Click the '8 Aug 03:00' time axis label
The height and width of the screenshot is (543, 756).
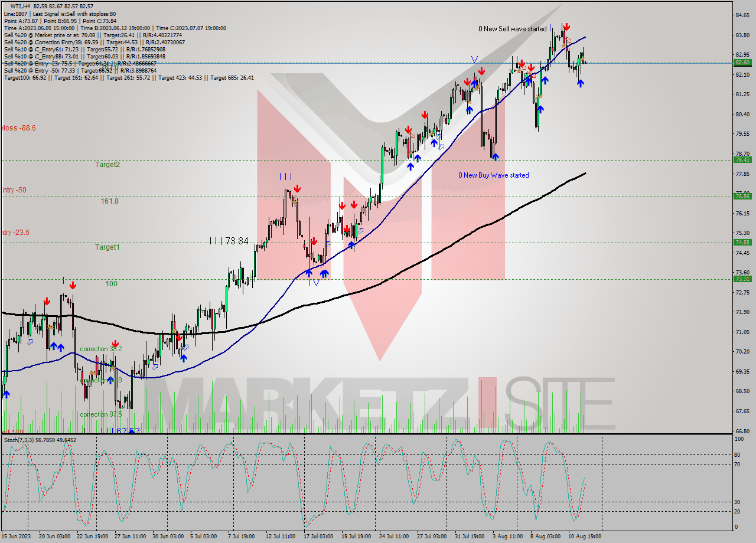click(x=545, y=537)
